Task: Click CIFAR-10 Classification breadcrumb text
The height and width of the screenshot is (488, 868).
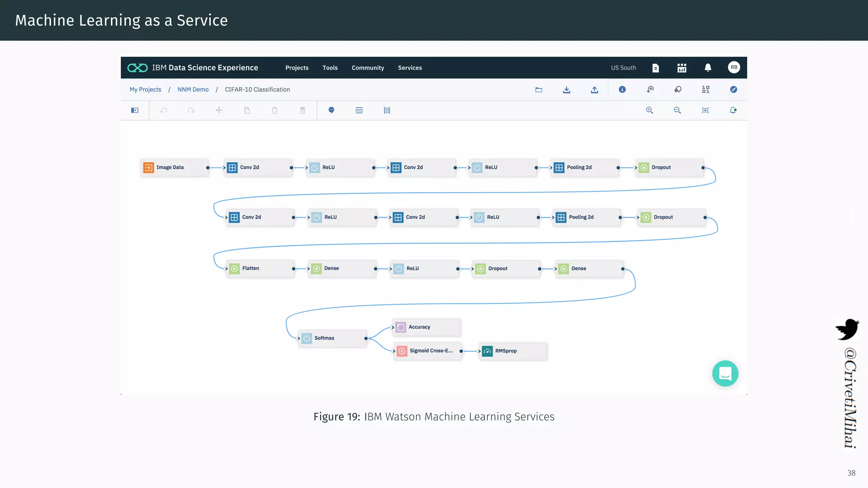Action: point(257,89)
